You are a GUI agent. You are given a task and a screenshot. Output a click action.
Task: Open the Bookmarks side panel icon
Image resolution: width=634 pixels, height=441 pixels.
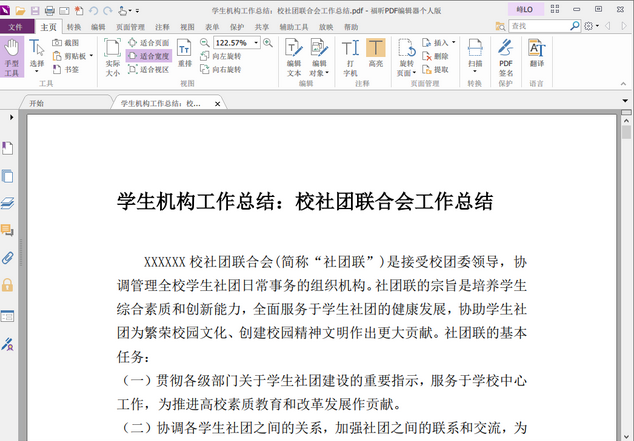click(8, 148)
